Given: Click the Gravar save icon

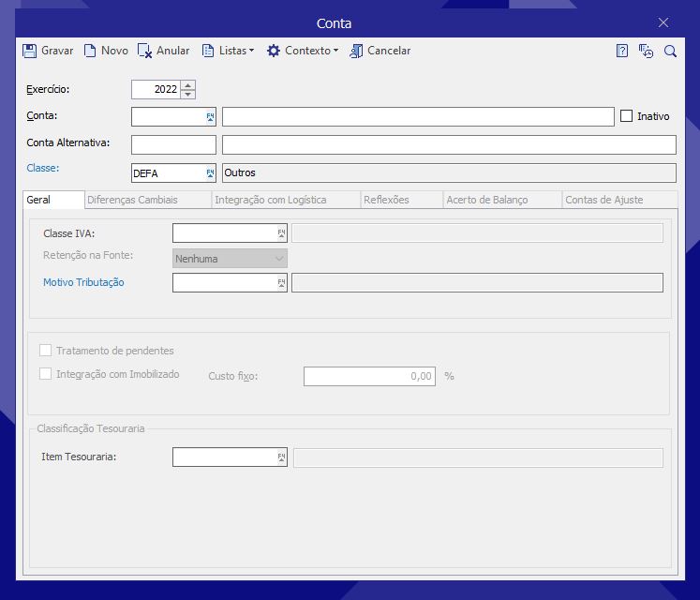Looking at the screenshot, I should [x=30, y=51].
